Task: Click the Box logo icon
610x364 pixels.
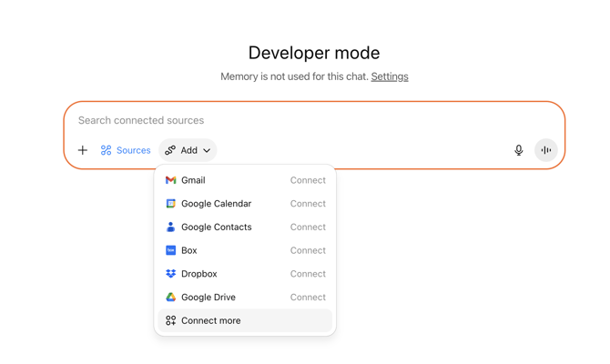Action: pos(170,250)
